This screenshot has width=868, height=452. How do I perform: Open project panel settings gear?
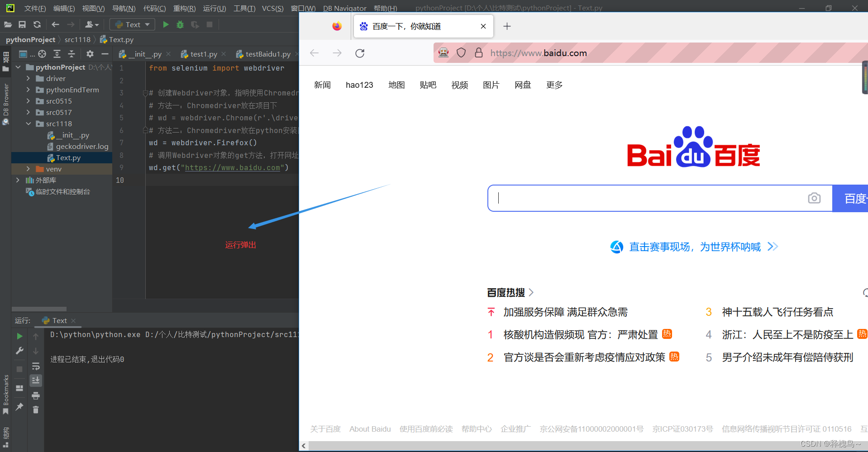(x=90, y=54)
